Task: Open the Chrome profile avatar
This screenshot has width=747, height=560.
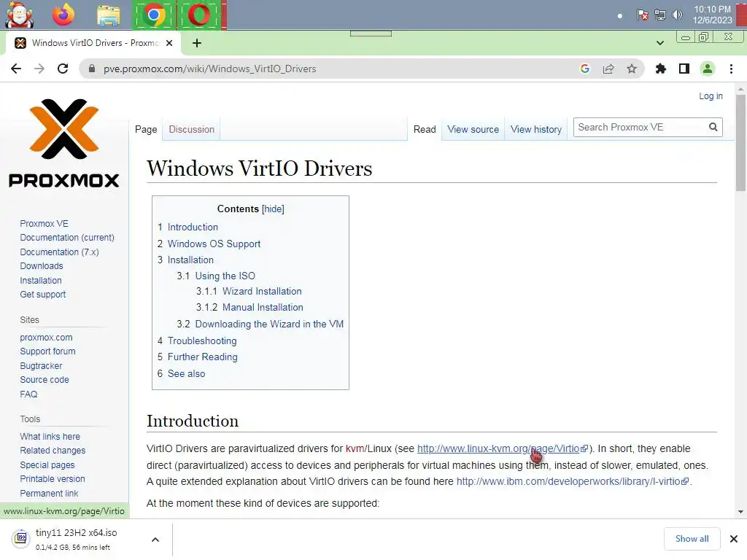Action: tap(708, 69)
